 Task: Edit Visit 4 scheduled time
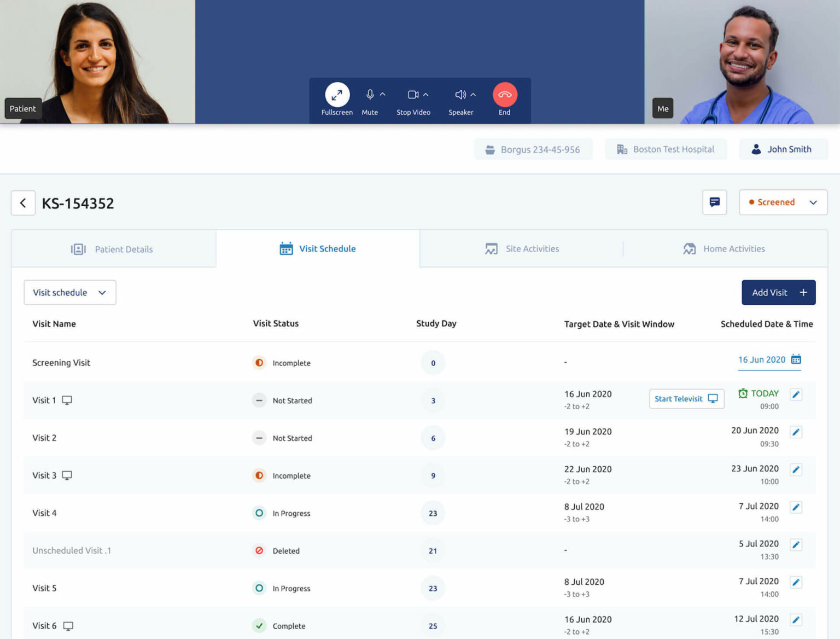[x=796, y=507]
